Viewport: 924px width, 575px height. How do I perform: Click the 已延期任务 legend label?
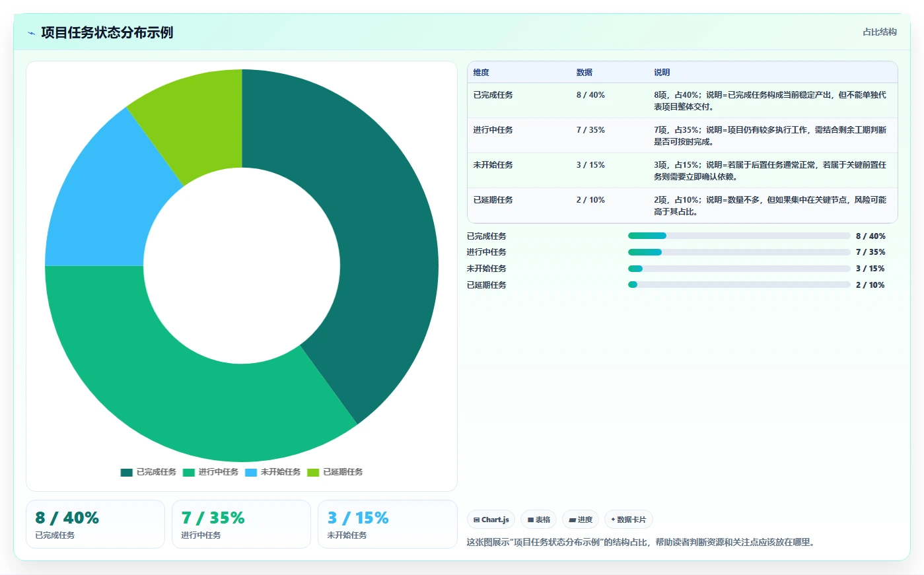point(343,472)
